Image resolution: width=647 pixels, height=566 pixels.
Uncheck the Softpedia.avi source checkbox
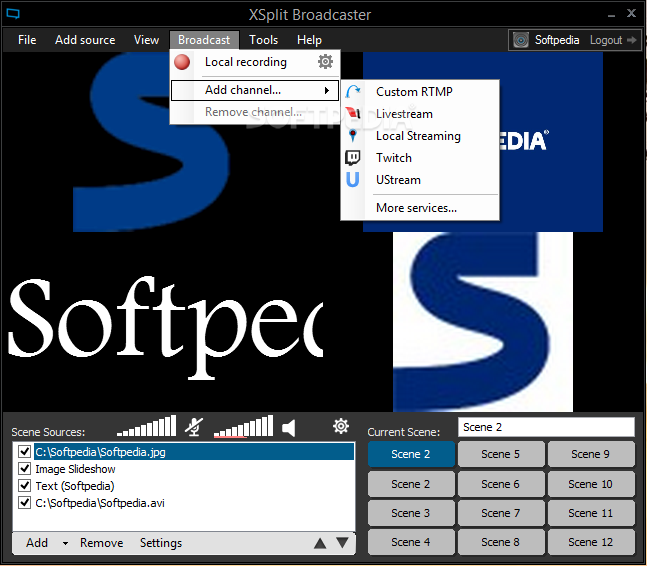24,502
